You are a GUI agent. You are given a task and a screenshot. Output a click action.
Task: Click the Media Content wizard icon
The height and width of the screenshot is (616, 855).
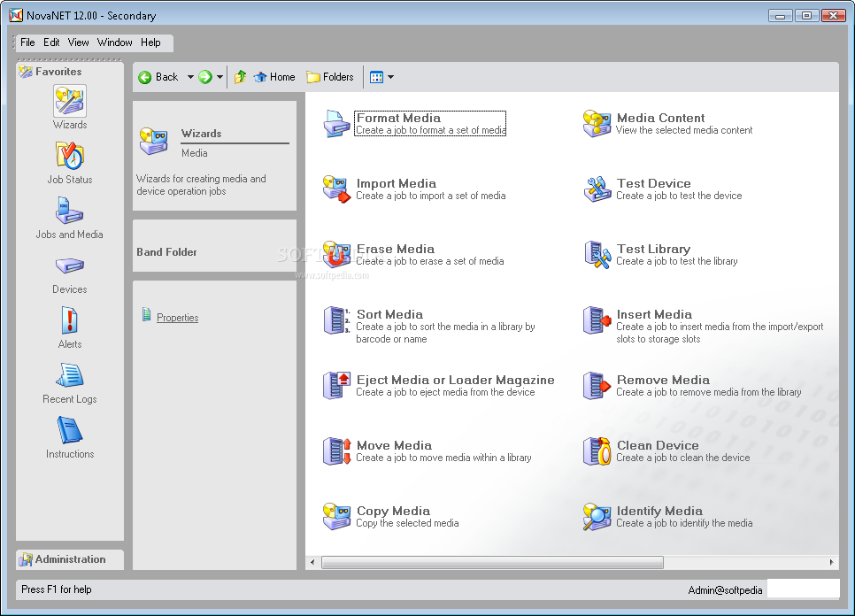tap(597, 124)
